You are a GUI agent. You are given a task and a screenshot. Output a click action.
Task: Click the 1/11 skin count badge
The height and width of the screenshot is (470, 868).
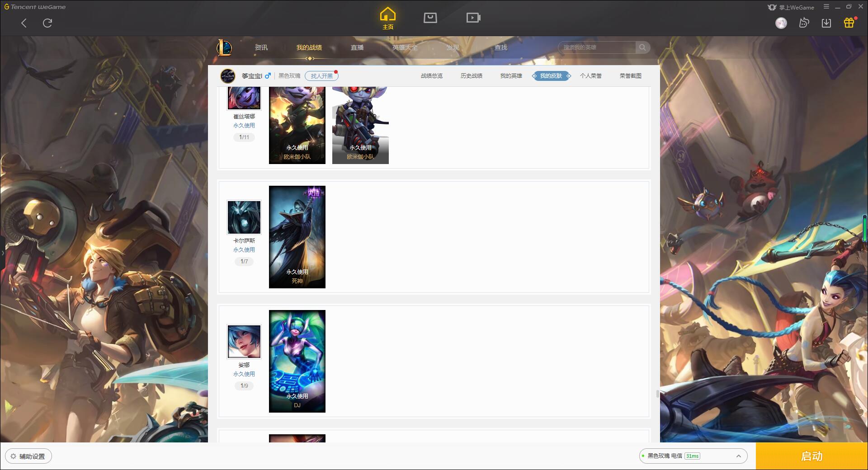244,137
